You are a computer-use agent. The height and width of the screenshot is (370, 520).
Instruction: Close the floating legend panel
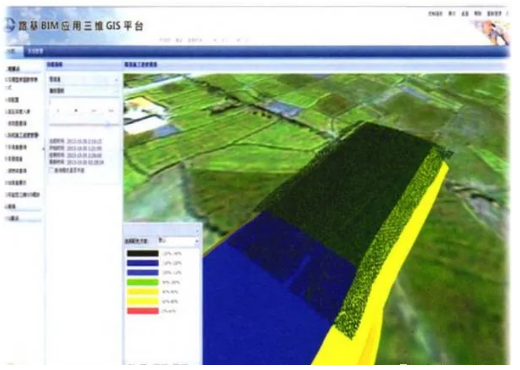pos(197,231)
